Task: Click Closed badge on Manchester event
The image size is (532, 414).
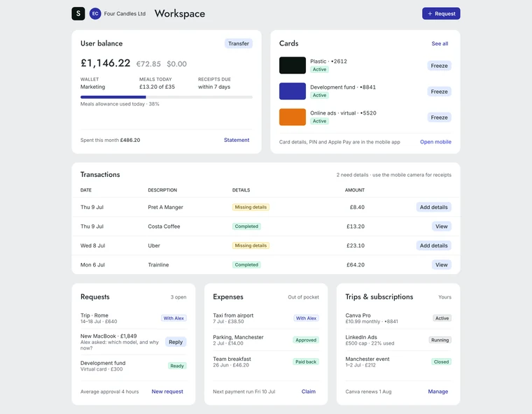Action: [x=441, y=362]
